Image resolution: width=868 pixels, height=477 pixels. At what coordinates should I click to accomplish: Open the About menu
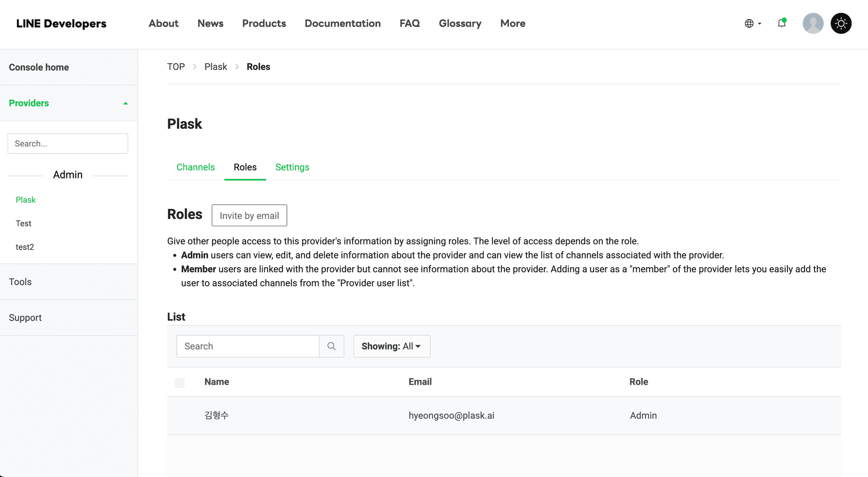coord(164,23)
